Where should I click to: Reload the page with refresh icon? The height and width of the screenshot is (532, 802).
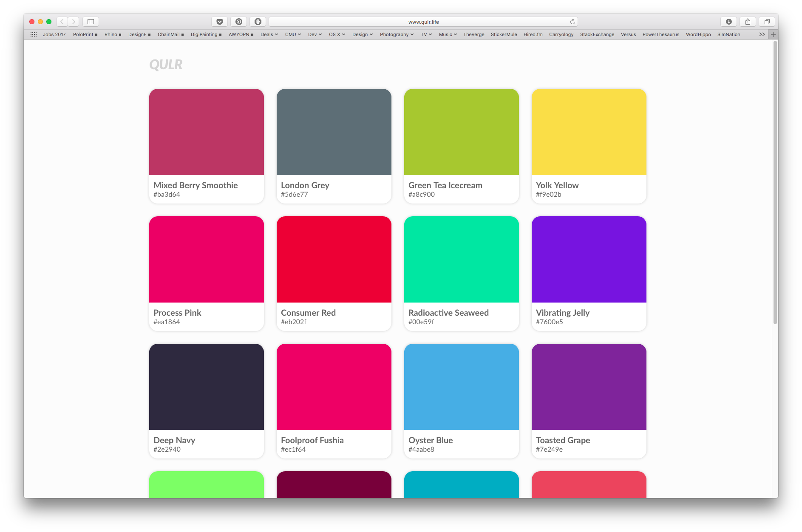(x=572, y=22)
